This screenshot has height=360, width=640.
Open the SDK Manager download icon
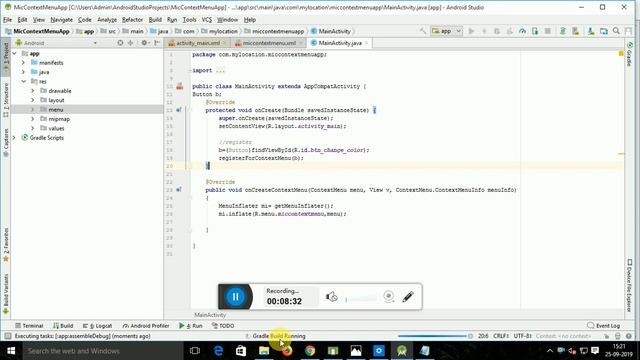pos(590,31)
